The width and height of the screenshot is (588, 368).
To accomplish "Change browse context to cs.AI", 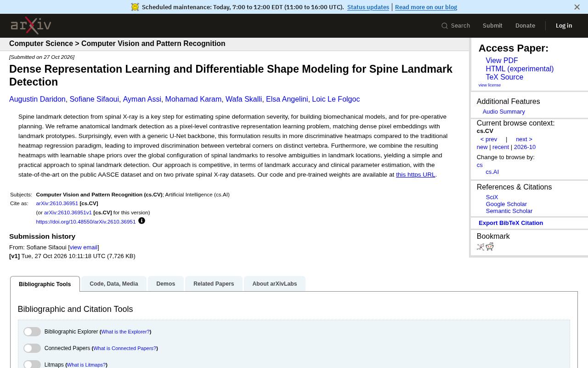I will (x=492, y=172).
